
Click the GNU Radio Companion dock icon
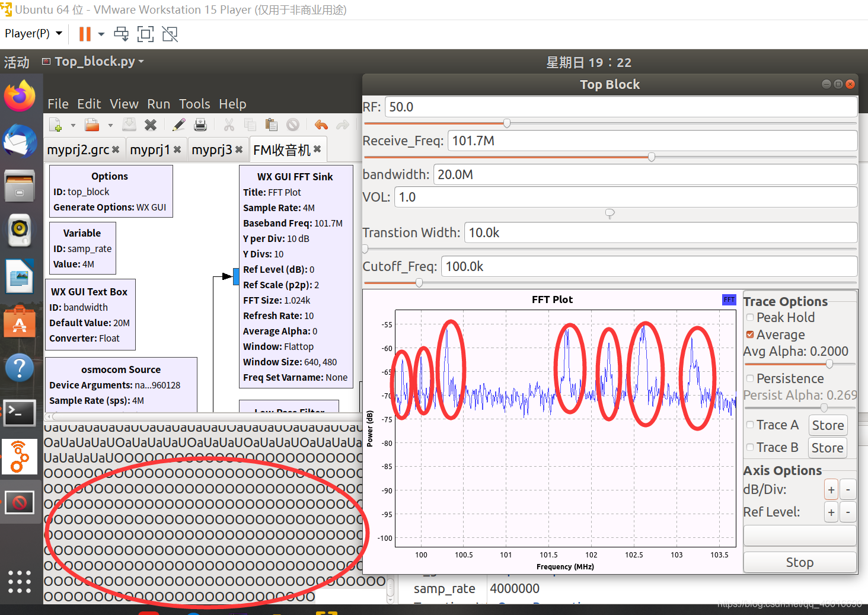20,457
